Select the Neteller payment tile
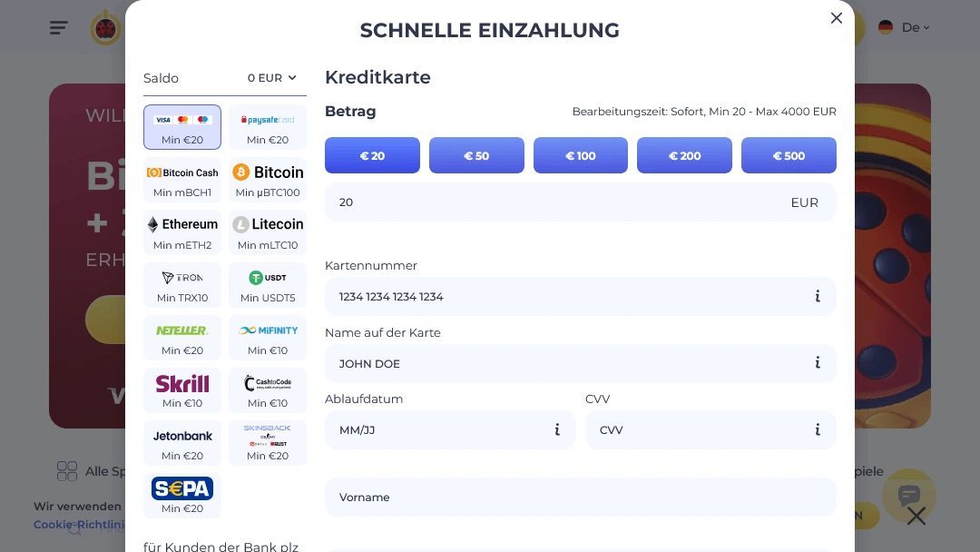 tap(182, 338)
